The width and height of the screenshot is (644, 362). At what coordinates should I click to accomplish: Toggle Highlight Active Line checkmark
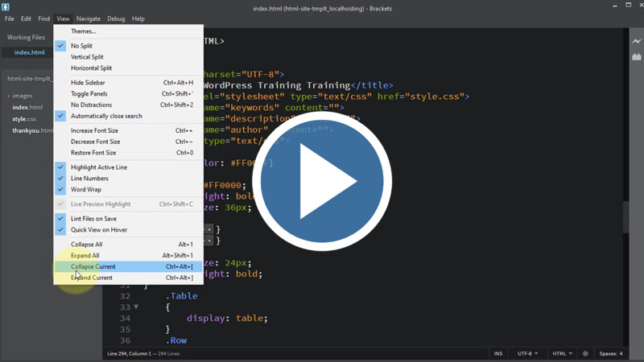[x=98, y=167]
